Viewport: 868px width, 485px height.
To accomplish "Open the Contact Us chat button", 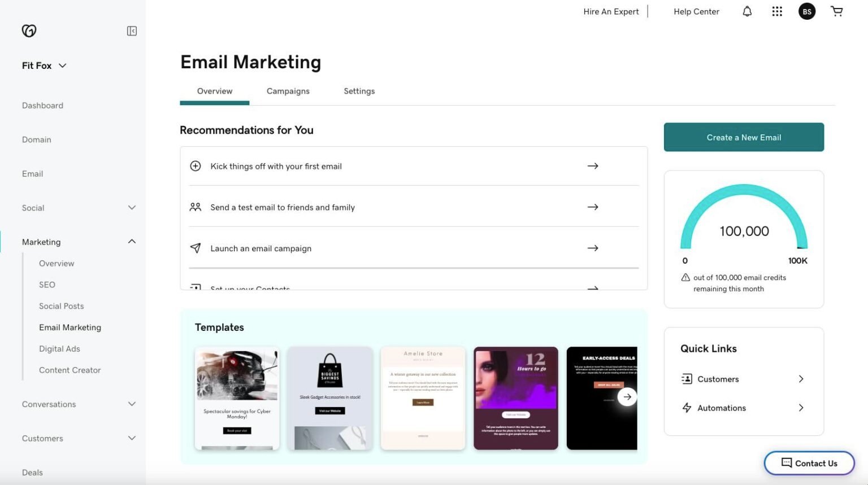I will 809,463.
